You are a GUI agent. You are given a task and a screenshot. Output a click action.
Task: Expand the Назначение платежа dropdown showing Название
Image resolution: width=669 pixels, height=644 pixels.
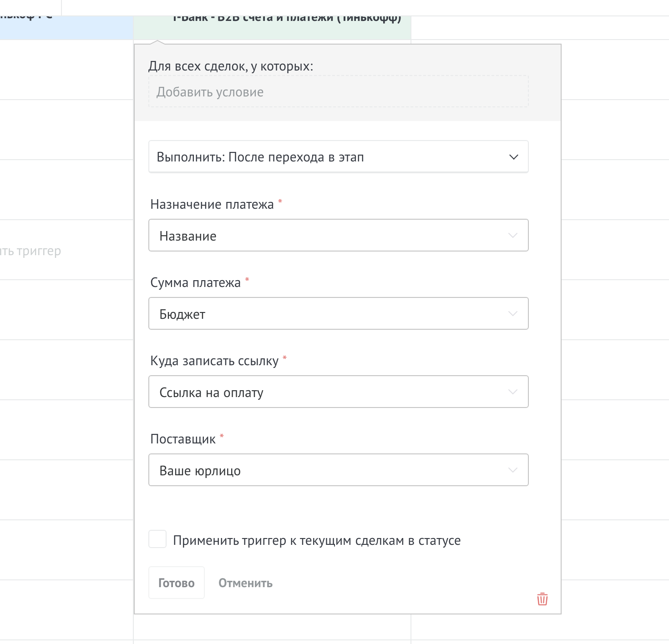click(319, 236)
